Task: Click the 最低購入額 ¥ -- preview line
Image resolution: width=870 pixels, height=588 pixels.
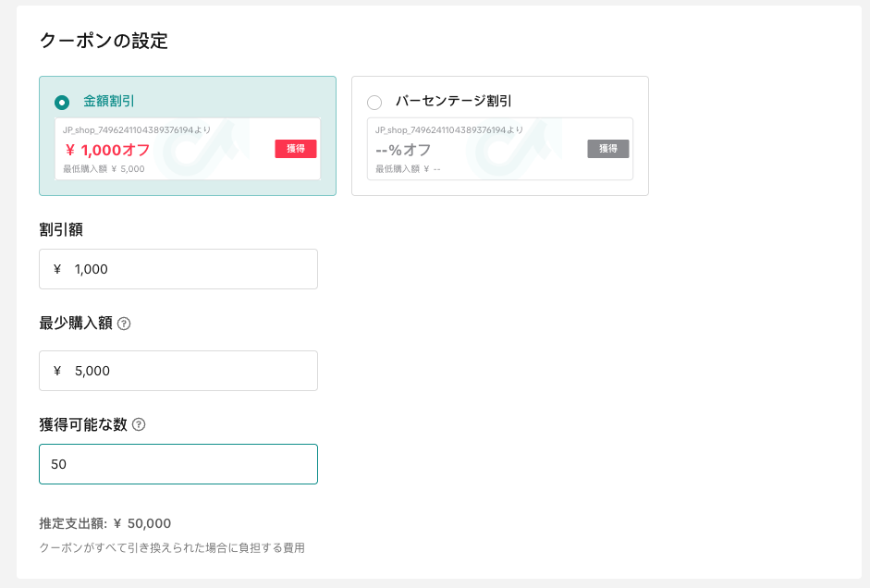Action: pos(408,169)
